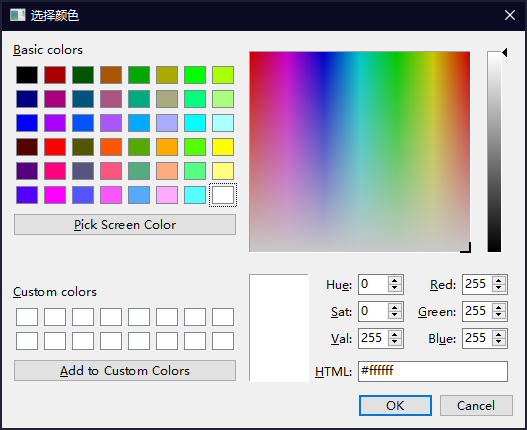527x430 pixels.
Task: Select the last custom color slot in second row
Action: tap(223, 341)
